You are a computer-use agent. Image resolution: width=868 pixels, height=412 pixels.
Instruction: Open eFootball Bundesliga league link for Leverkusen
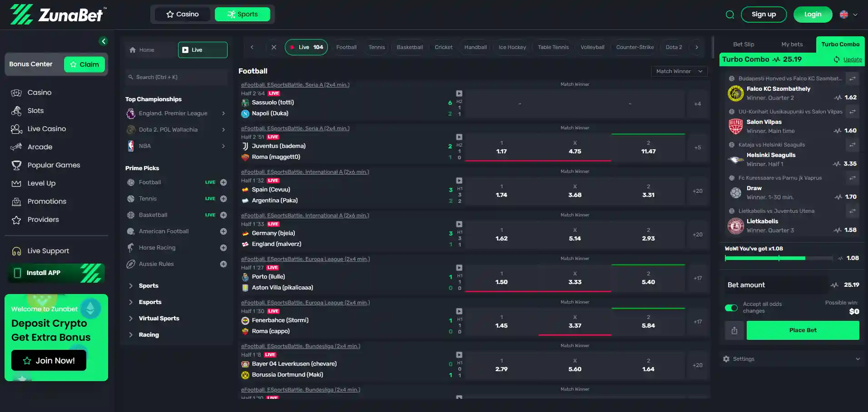click(301, 346)
